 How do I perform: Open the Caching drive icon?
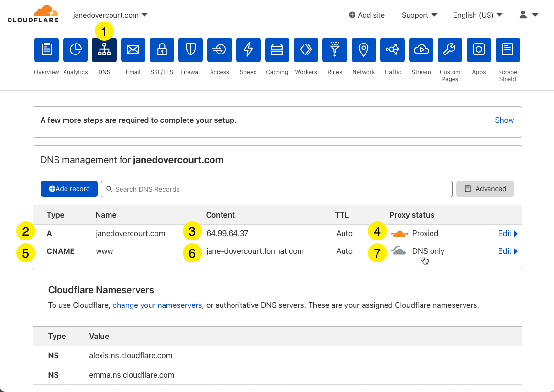point(277,50)
